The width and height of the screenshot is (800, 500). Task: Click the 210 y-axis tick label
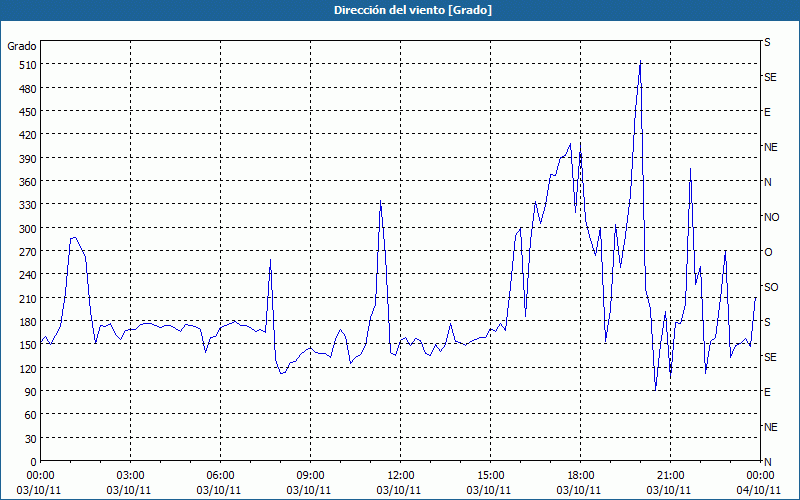point(28,298)
